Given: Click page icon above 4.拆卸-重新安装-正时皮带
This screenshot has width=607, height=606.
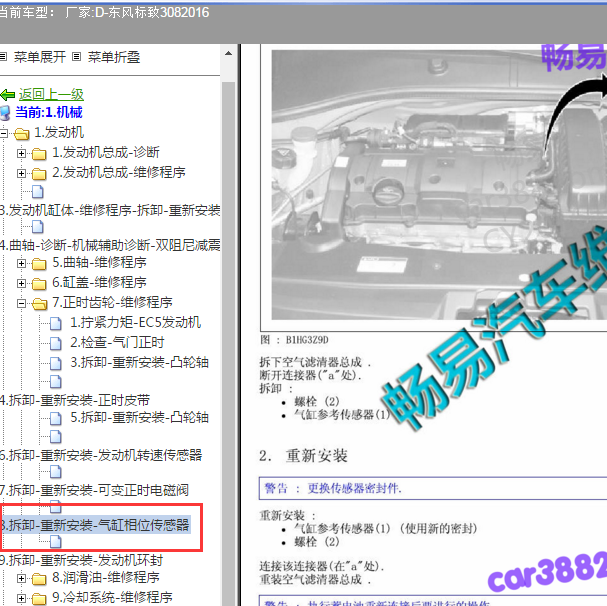Looking at the screenshot, I should pyautogui.click(x=56, y=381).
